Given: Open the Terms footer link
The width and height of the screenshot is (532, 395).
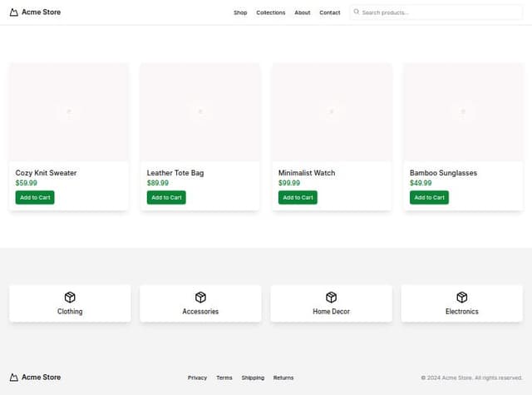Looking at the screenshot, I should click(224, 378).
